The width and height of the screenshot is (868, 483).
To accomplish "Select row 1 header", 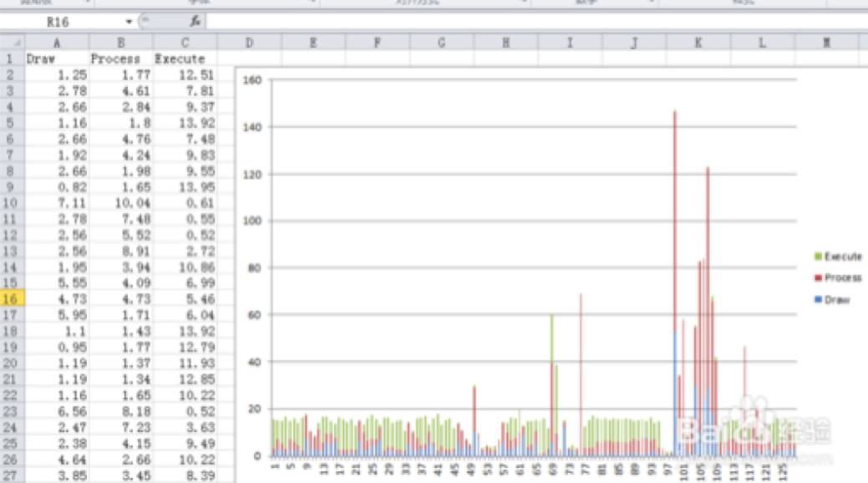I will pyautogui.click(x=13, y=58).
